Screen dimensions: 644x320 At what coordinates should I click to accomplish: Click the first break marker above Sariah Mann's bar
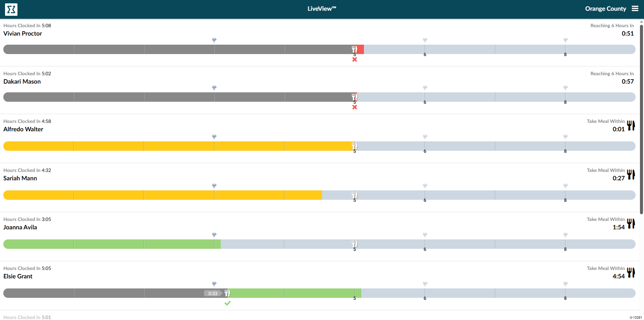(214, 186)
